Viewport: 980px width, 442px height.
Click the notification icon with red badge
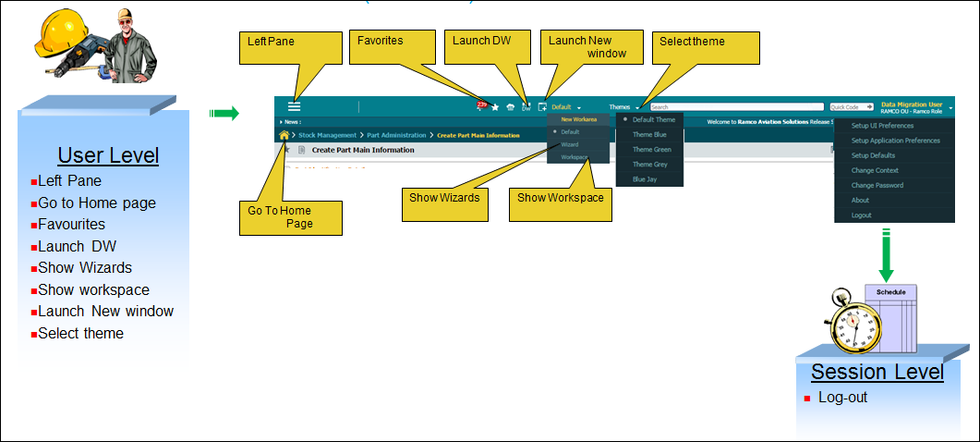pos(481,107)
